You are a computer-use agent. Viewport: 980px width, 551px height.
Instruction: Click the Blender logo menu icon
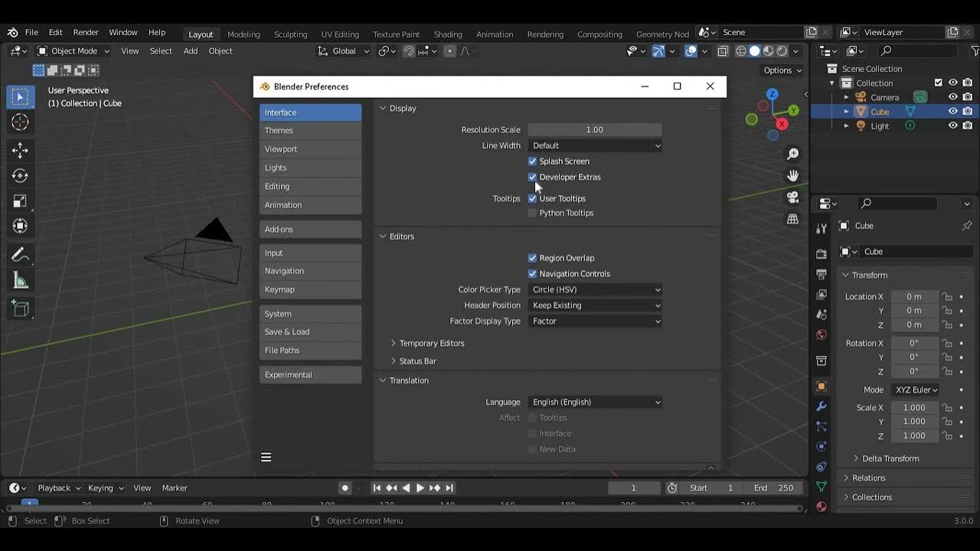tap(12, 33)
